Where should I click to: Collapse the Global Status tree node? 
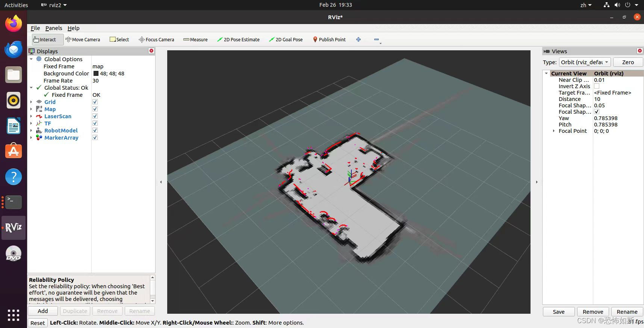pyautogui.click(x=31, y=87)
